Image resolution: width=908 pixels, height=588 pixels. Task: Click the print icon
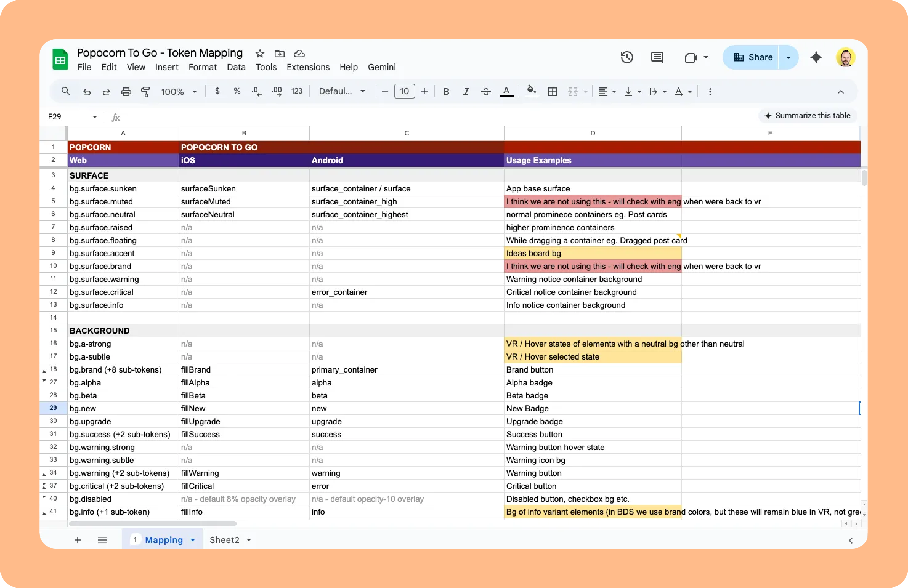click(x=126, y=91)
